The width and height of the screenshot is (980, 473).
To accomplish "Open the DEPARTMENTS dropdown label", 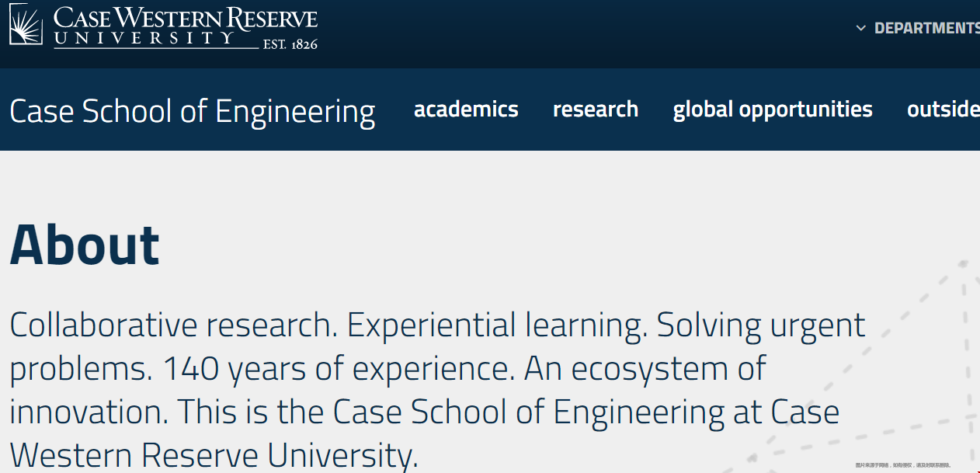I will [926, 28].
